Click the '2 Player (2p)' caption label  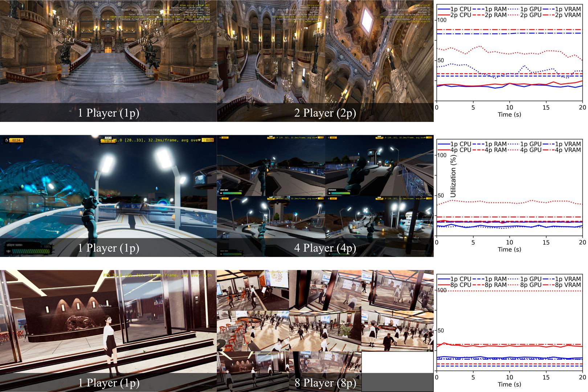[325, 113]
